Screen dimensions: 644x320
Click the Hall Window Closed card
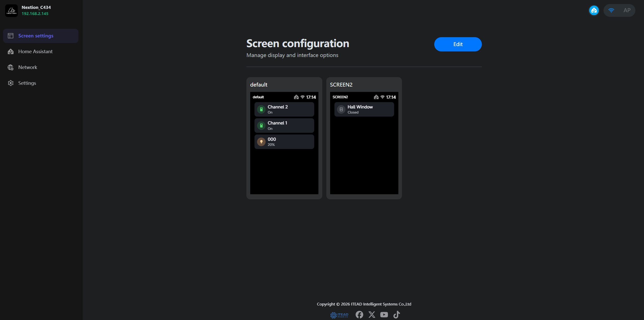click(x=364, y=109)
